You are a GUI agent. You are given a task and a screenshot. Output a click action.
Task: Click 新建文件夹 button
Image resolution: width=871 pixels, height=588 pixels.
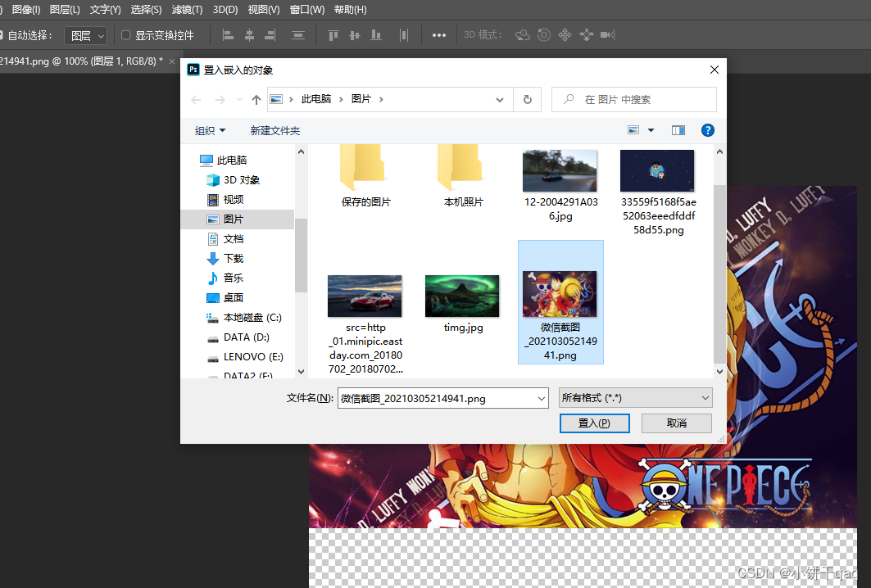click(x=275, y=130)
